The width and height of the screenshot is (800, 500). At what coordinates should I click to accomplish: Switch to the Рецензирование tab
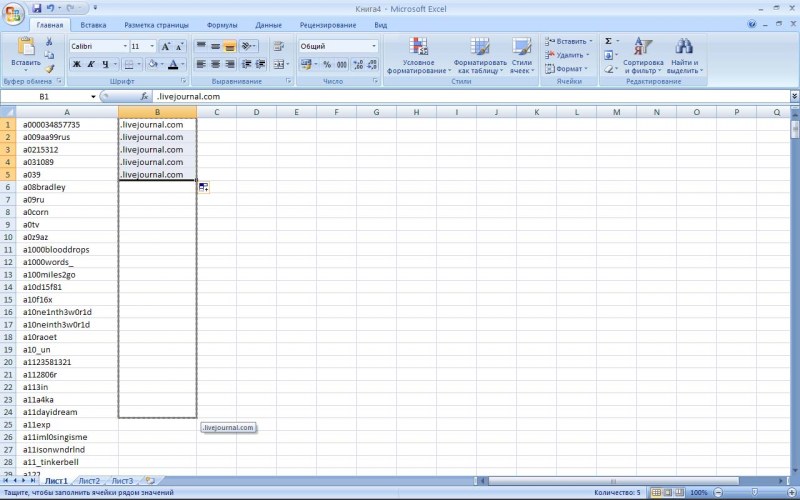click(328, 25)
